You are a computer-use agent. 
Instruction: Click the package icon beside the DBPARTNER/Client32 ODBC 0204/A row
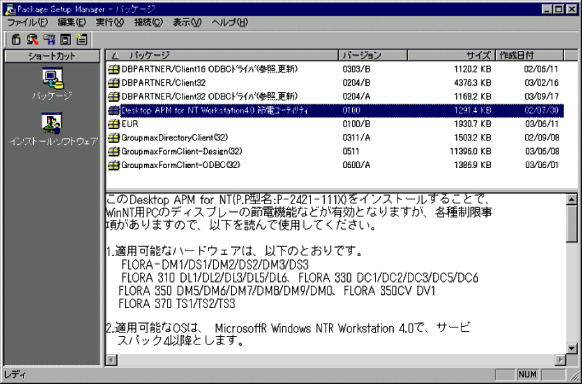pos(114,96)
